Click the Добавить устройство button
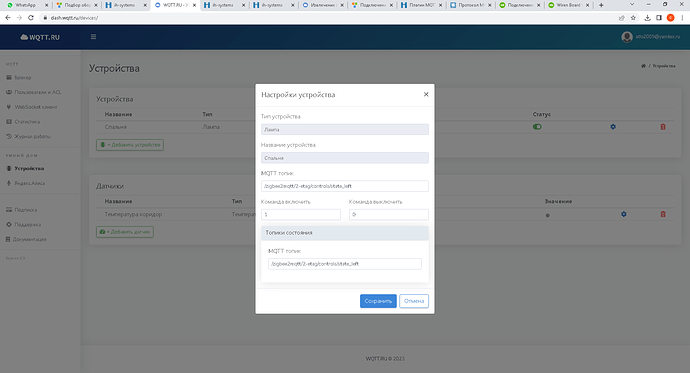 click(x=130, y=145)
